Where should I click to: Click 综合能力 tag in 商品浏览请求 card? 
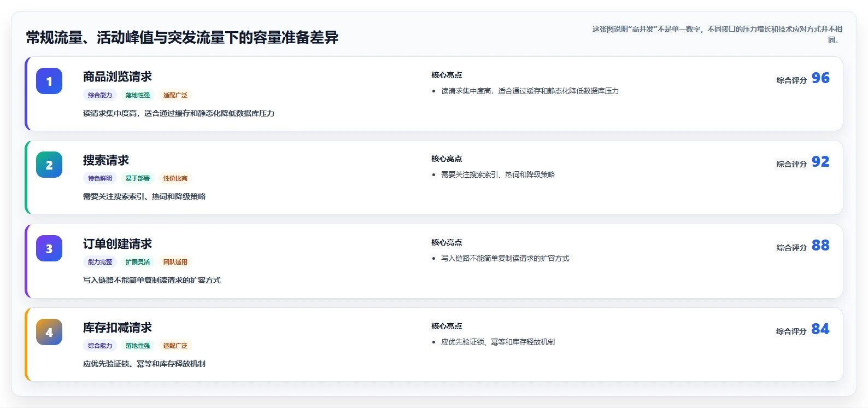[100, 95]
